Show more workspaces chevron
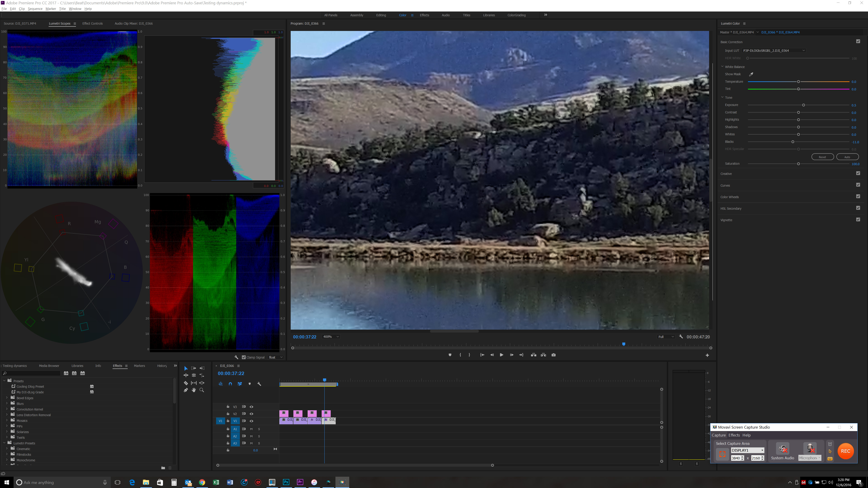Screen dimensions: 868x488 coord(545,15)
